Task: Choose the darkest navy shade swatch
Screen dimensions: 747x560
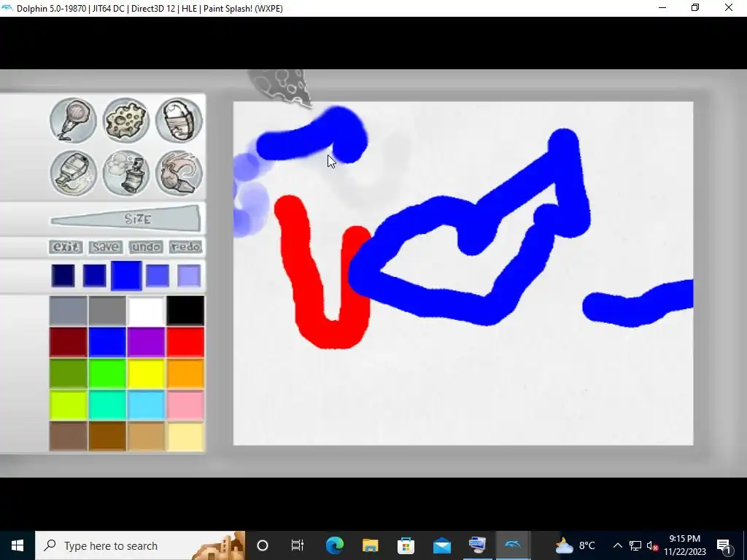Action: tap(63, 276)
